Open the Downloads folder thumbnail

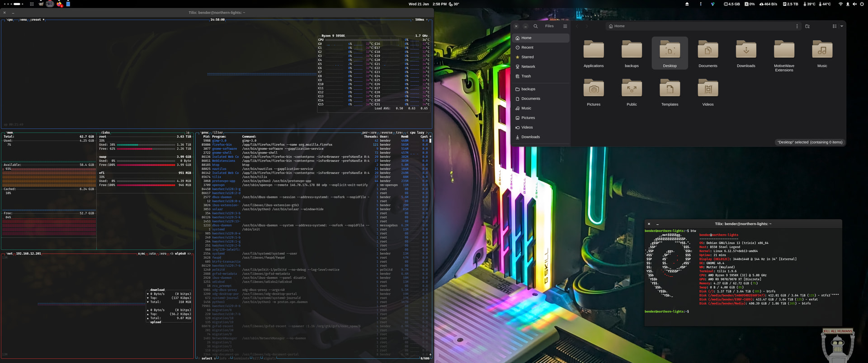tap(746, 50)
